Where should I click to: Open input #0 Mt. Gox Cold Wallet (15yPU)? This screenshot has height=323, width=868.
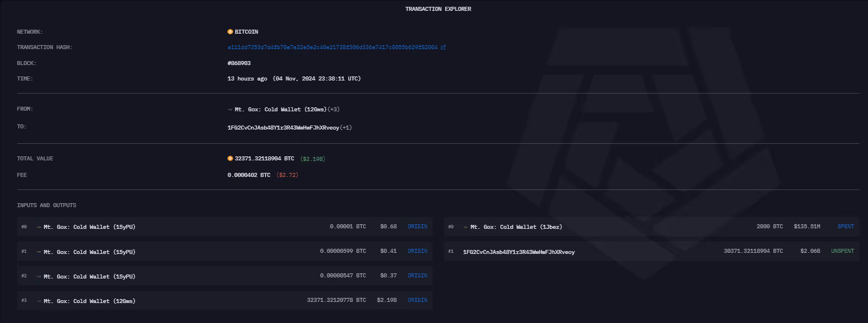[x=89, y=227]
